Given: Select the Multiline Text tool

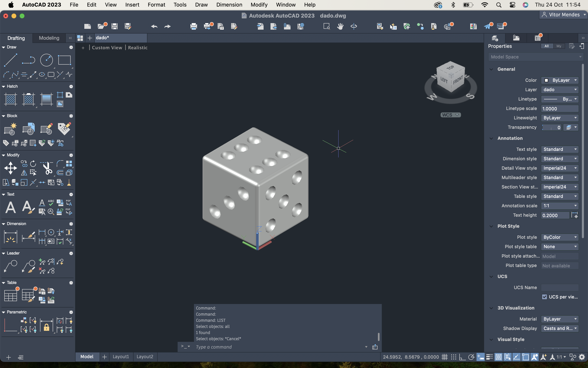Looking at the screenshot, I should (x=10, y=207).
